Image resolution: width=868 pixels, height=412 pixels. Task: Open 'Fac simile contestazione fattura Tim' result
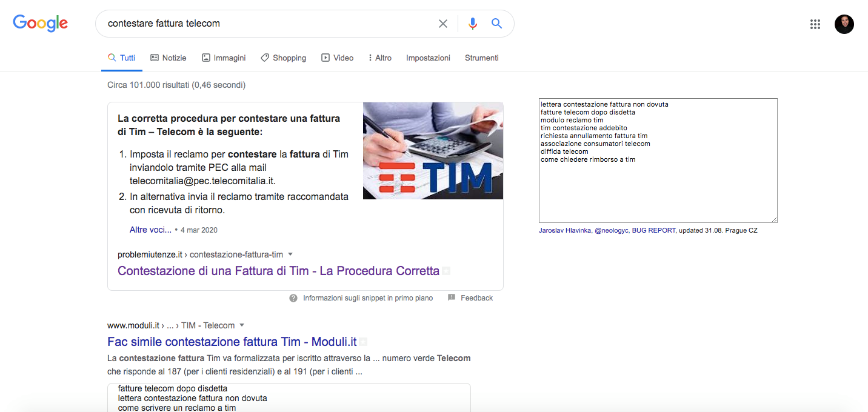(232, 342)
